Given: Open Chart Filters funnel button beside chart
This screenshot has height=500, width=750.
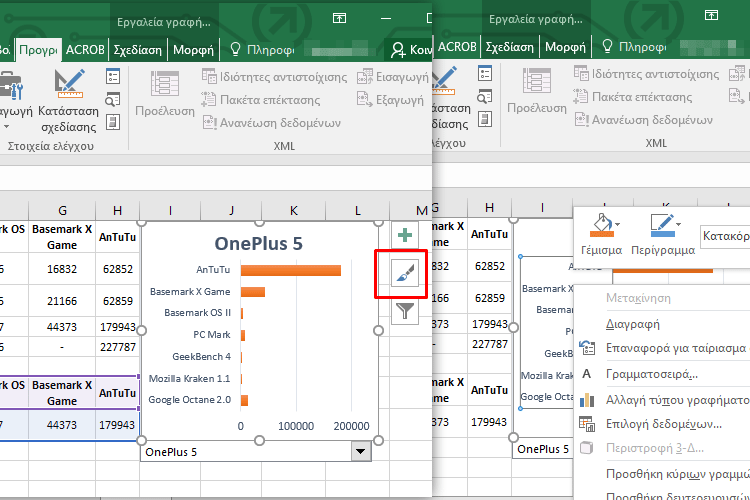Looking at the screenshot, I should click(x=405, y=311).
